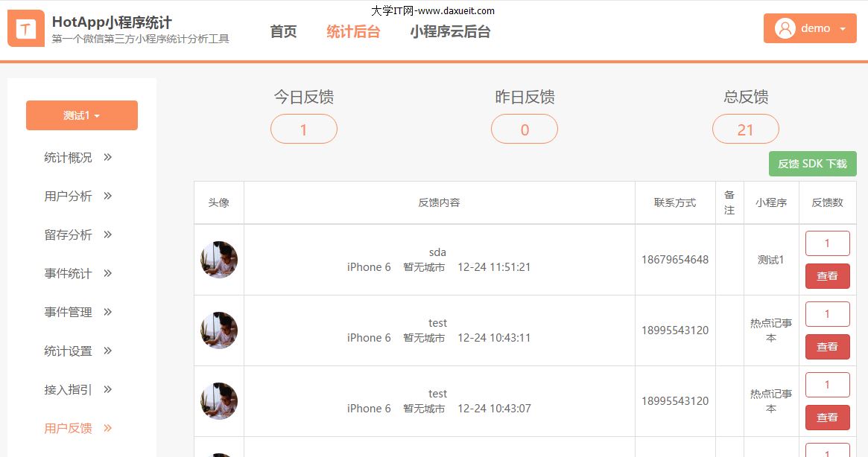The width and height of the screenshot is (868, 457).
Task: Click the HotApp orange logo icon
Action: click(x=26, y=28)
